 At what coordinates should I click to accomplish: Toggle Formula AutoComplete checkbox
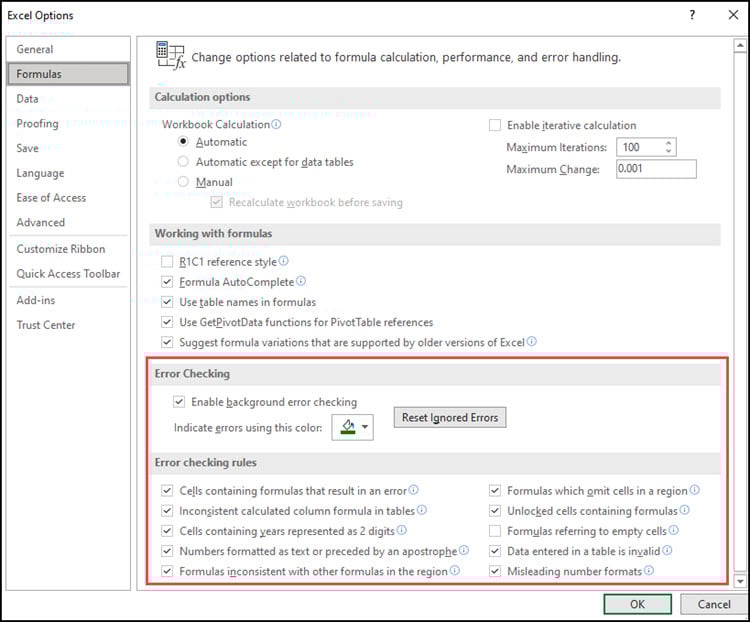click(x=167, y=282)
